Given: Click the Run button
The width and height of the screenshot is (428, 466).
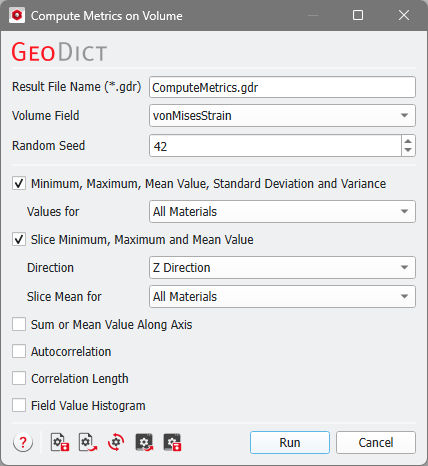Looking at the screenshot, I should coord(290,443).
